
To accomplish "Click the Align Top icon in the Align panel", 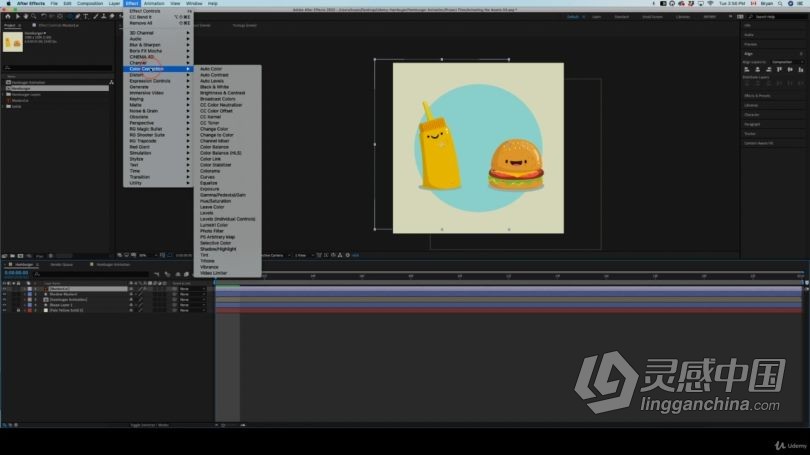I will pyautogui.click(x=780, y=69).
